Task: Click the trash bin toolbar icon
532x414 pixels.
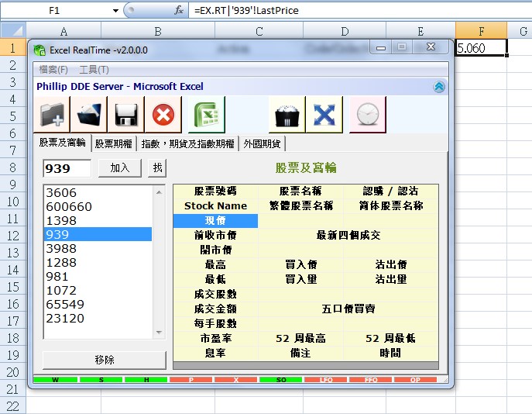Action: coord(287,115)
